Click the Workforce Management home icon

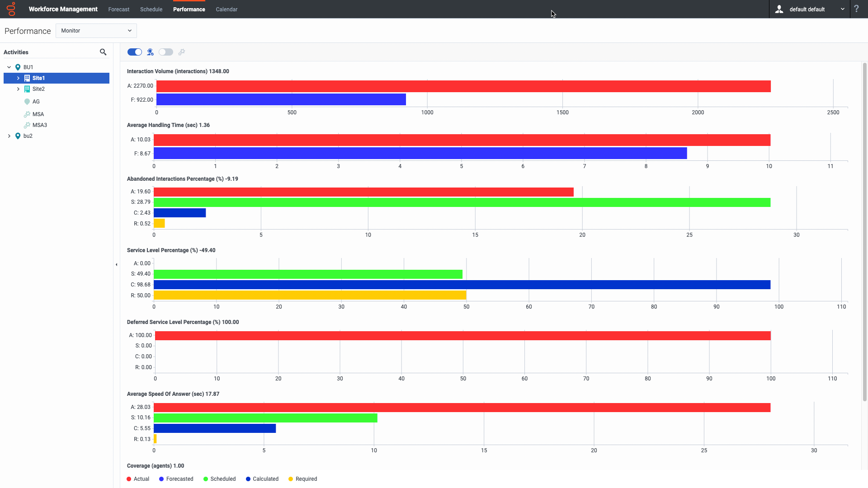tap(11, 9)
